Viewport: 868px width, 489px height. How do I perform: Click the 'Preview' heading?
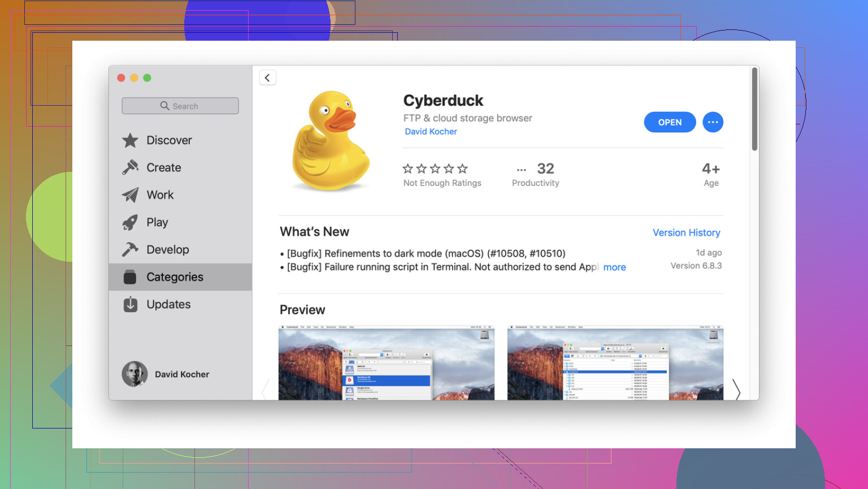click(302, 310)
